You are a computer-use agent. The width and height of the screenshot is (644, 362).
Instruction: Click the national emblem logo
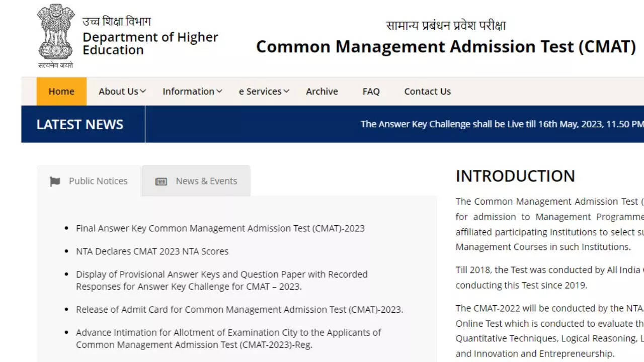(x=55, y=35)
